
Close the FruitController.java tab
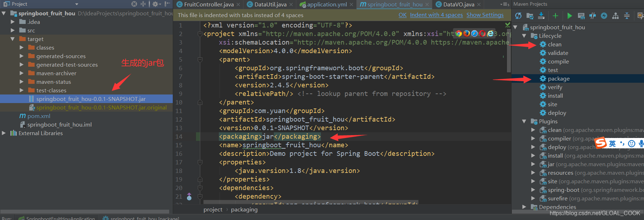[238, 5]
